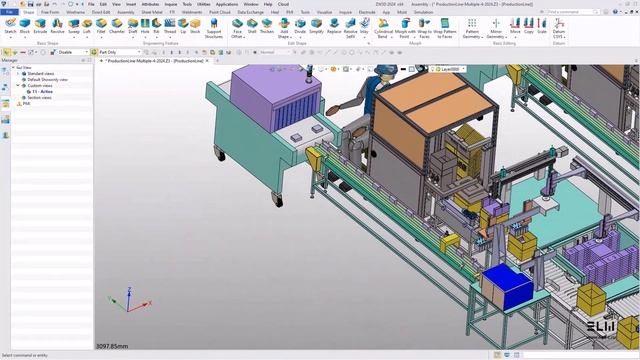Add a new document tab with plus

click(217, 61)
